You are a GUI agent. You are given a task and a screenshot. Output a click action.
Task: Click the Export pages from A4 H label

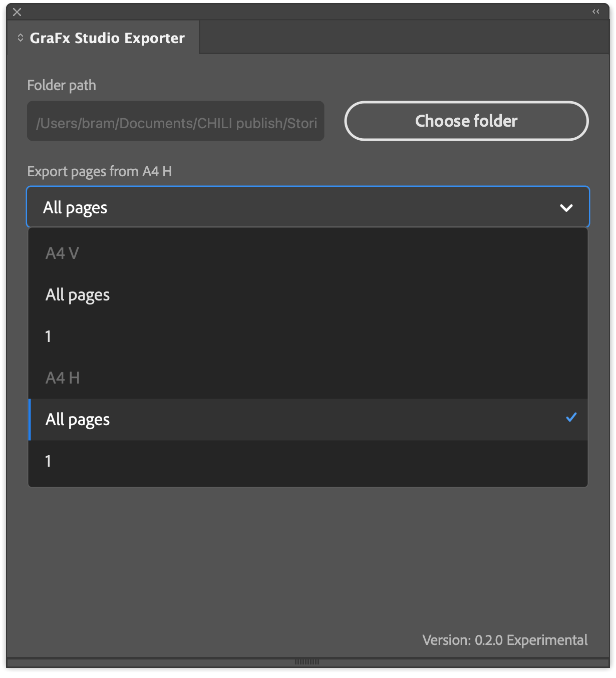pyautogui.click(x=100, y=172)
